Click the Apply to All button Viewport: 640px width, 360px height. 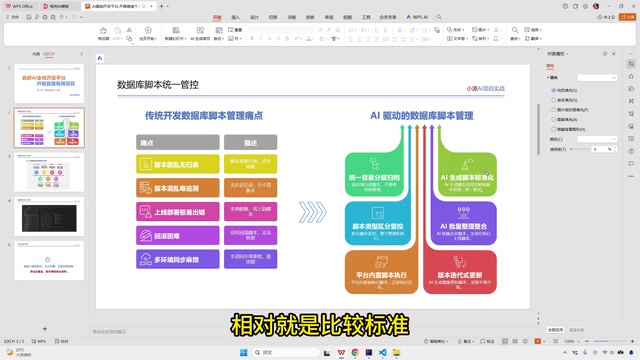point(556,330)
